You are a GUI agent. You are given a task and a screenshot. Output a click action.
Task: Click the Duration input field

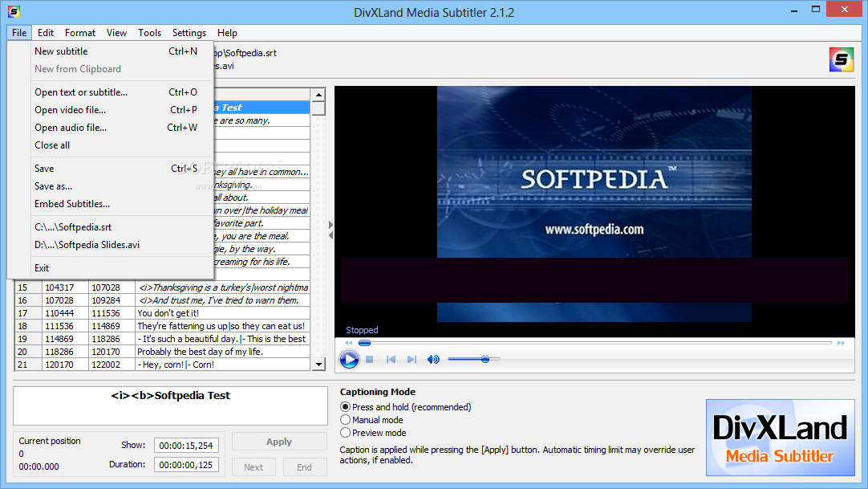pos(186,465)
